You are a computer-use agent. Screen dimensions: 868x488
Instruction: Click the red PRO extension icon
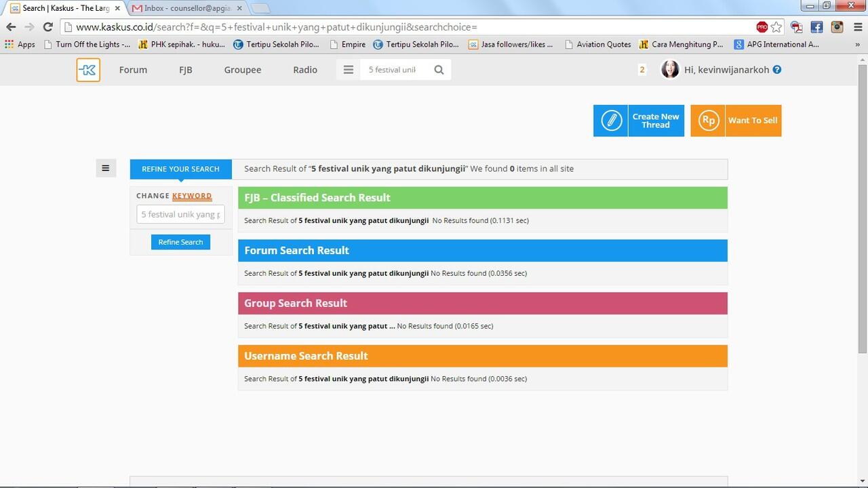[x=762, y=27]
